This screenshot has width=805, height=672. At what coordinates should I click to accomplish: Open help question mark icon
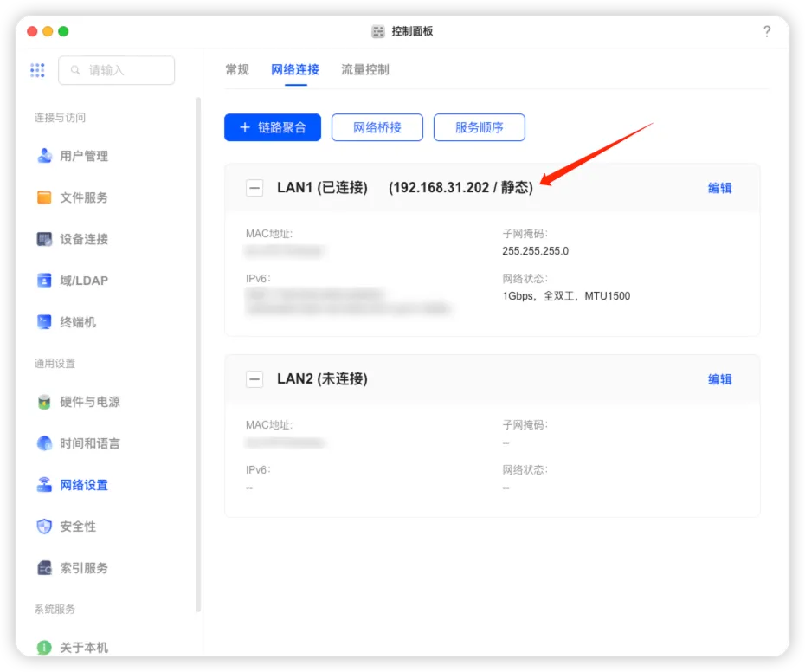point(767,31)
